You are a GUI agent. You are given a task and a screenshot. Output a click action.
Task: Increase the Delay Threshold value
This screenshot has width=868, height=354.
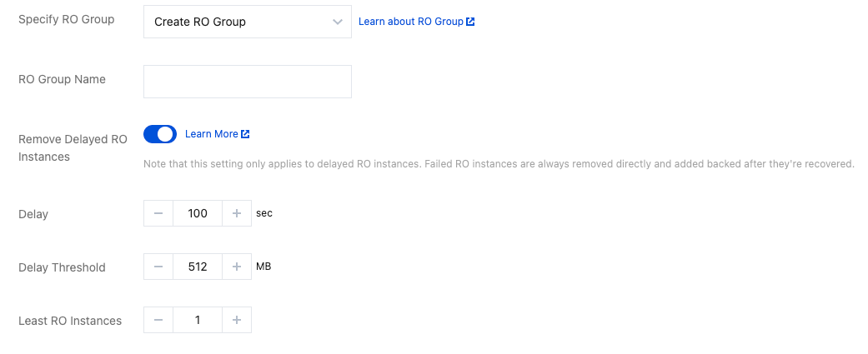pos(237,267)
